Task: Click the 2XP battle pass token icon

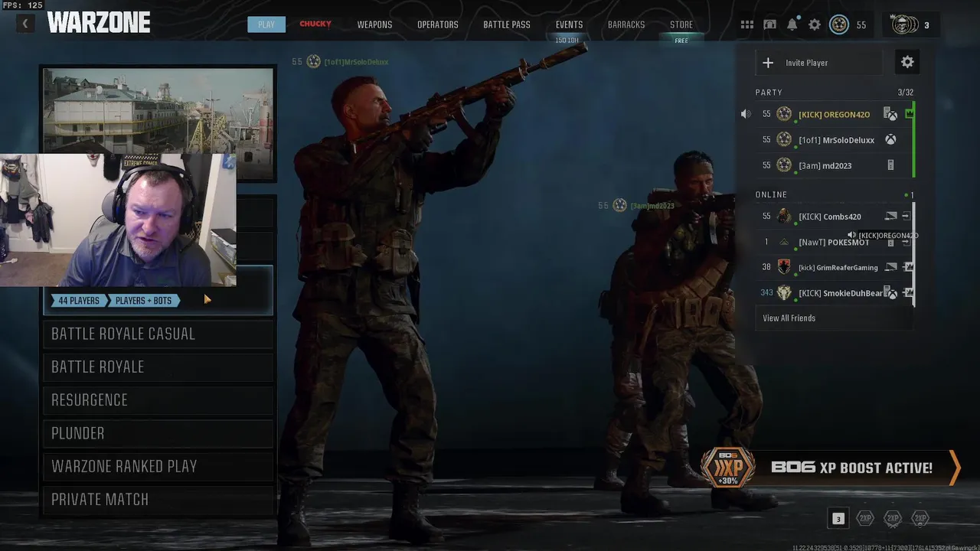Action: (920, 518)
